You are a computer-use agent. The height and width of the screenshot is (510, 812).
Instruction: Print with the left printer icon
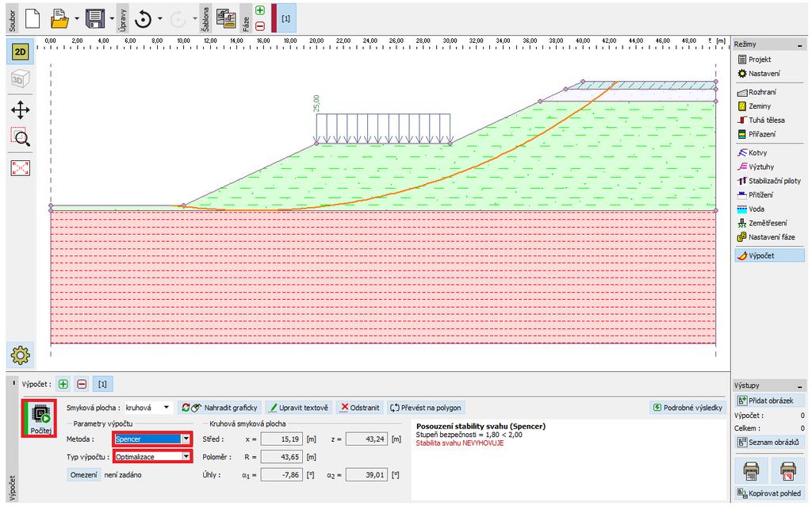[751, 471]
